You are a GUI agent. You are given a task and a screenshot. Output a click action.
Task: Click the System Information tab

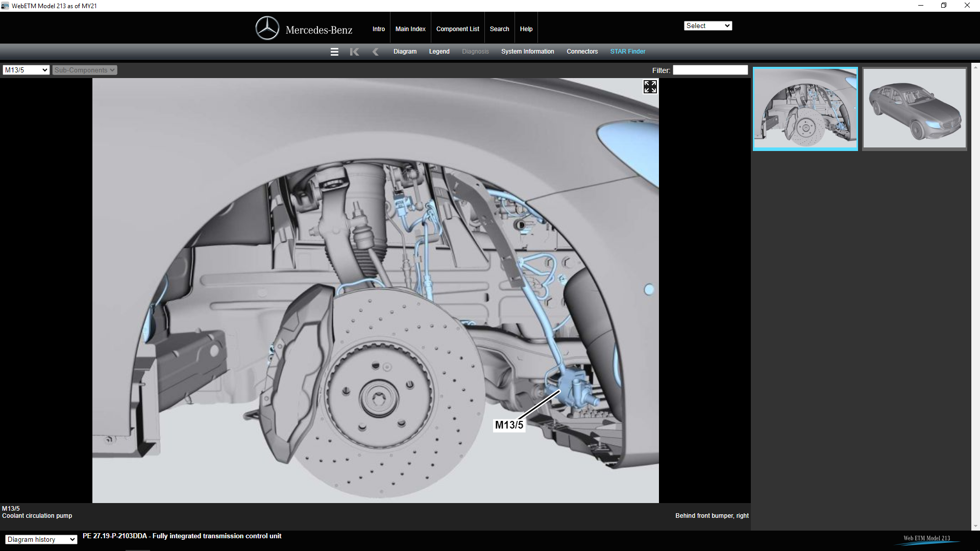coord(527,52)
